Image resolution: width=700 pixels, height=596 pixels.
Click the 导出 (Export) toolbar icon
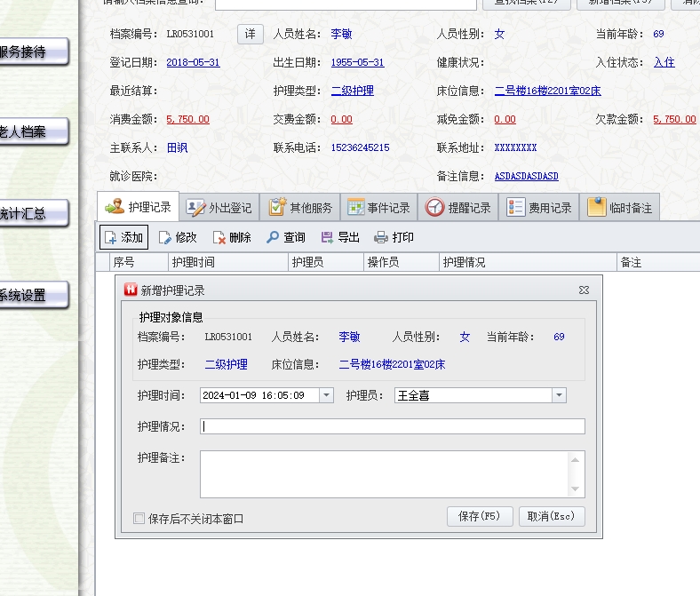point(327,238)
